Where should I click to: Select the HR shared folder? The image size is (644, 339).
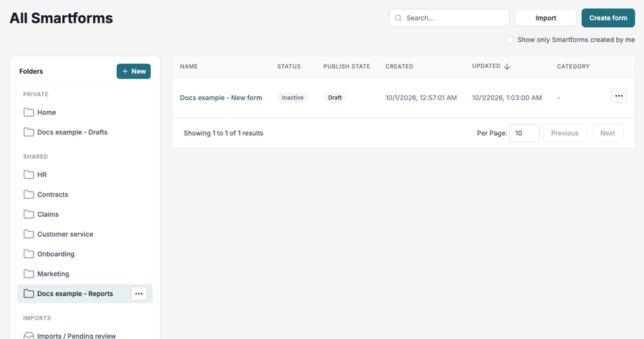click(85, 175)
